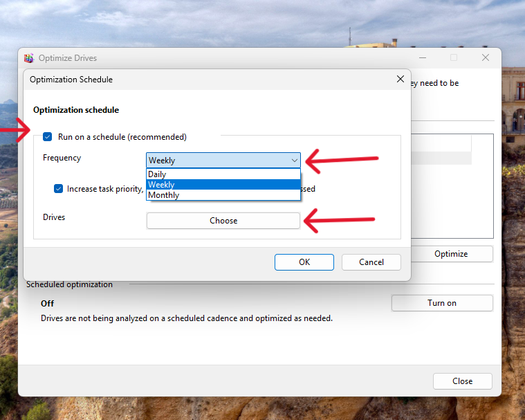Uncheck Run on a schedule checkbox
The height and width of the screenshot is (420, 525).
click(x=48, y=137)
